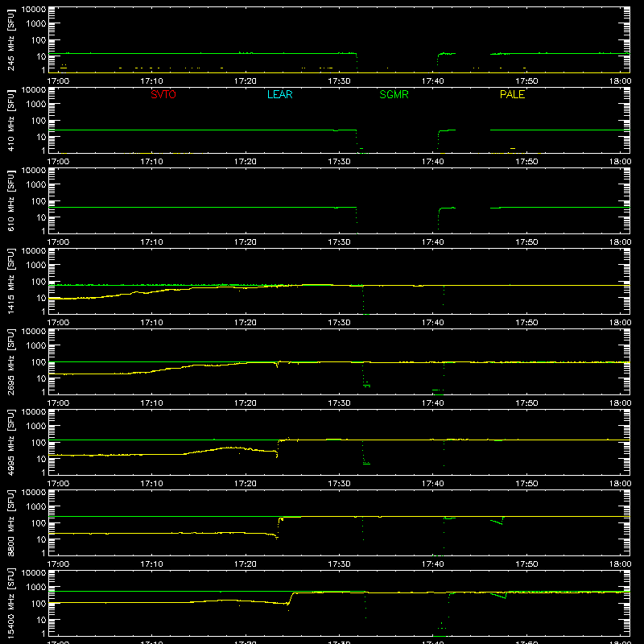This screenshot has height=644, width=644.
Task: Click 17:50 tick under the 245 MHz plot
Action: point(526,81)
